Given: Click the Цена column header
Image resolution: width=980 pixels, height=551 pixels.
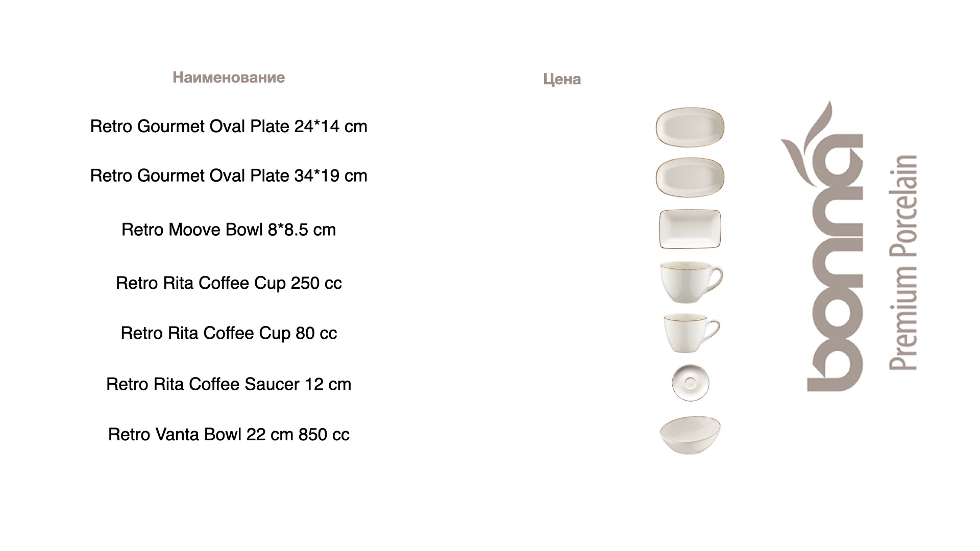Looking at the screenshot, I should (x=562, y=79).
